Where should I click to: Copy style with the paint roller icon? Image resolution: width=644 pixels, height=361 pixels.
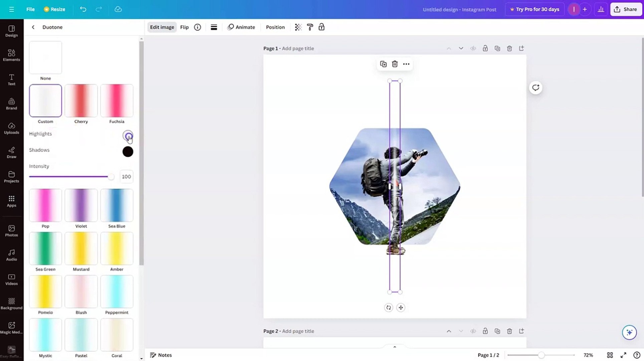tap(310, 27)
